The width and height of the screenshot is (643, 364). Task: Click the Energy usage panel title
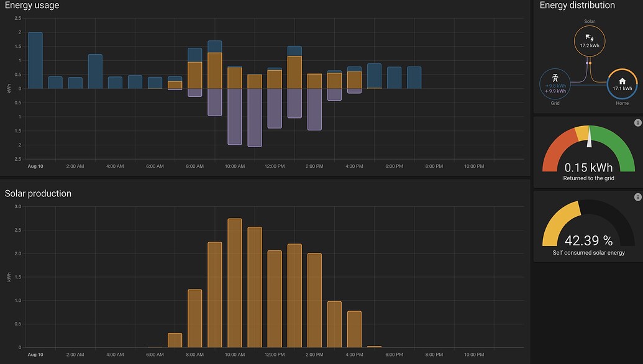(x=30, y=6)
